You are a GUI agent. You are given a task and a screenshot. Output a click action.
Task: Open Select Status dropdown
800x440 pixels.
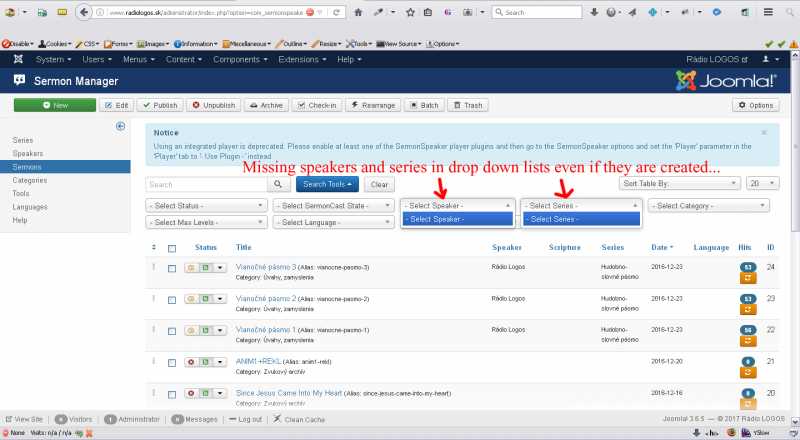tap(206, 206)
